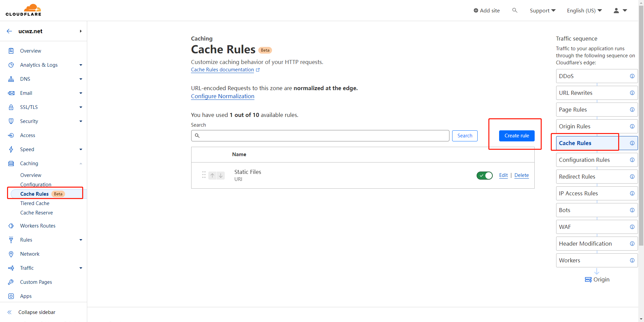Move Static Files rule down with arrow
This screenshot has height=322, width=644.
pos(221,175)
